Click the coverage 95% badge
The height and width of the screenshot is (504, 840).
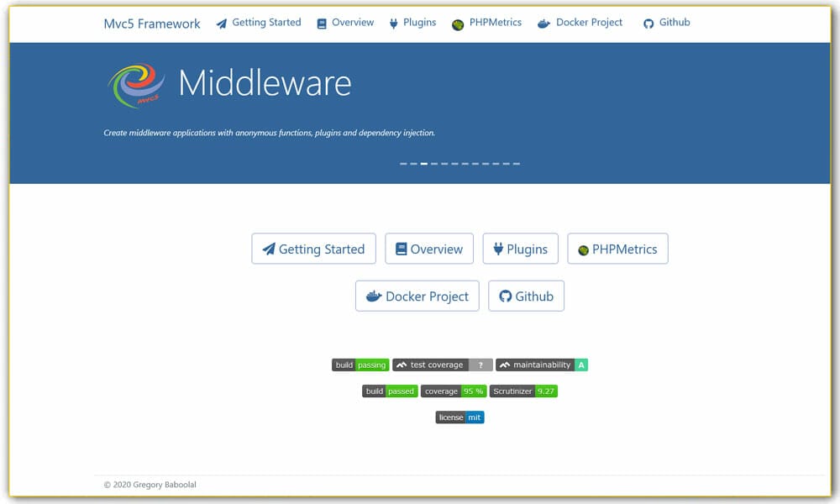pyautogui.click(x=454, y=391)
